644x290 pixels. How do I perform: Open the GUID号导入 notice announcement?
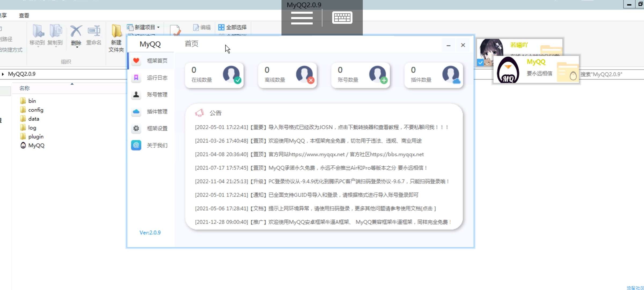click(307, 195)
